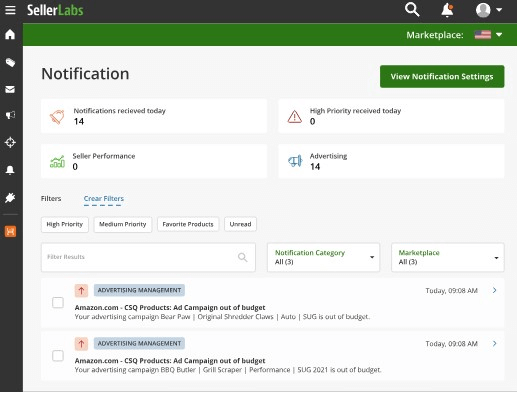Click Advertising Management tag on BBQ Butler row
The width and height of the screenshot is (517, 393).
point(139,344)
